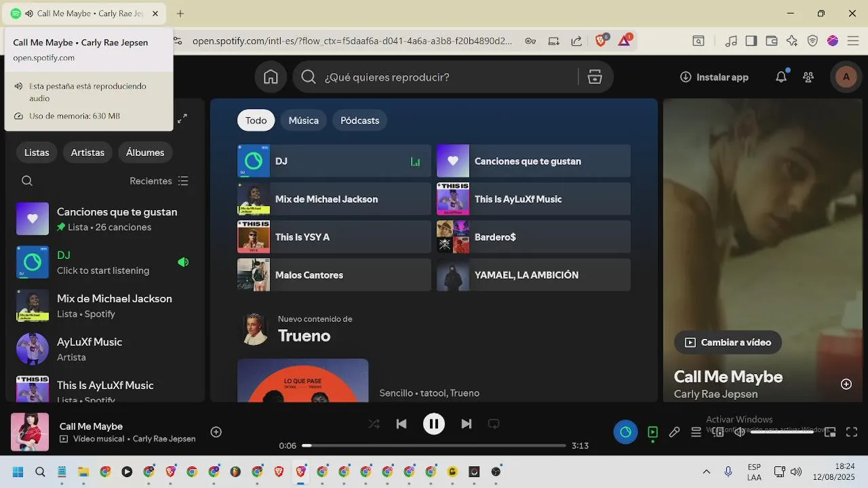
Task: Go to Spotify home via house icon
Action: coord(271,77)
